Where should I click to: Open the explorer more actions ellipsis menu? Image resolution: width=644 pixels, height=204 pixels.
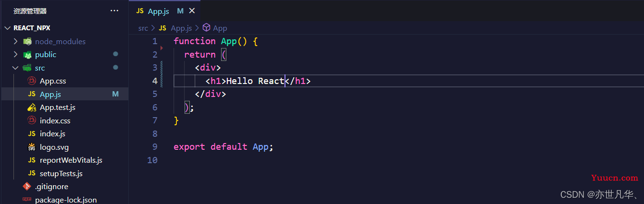point(114,11)
